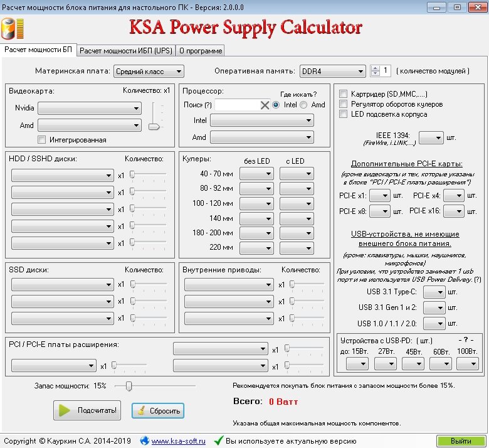Open the Материнская плата dropdown
Image resolution: width=489 pixels, height=448 pixels.
click(149, 71)
